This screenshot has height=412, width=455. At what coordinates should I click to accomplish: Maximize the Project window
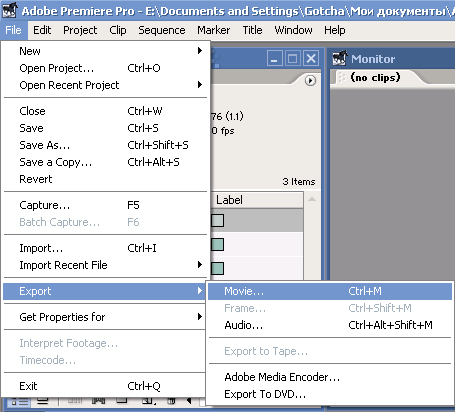coord(293,59)
